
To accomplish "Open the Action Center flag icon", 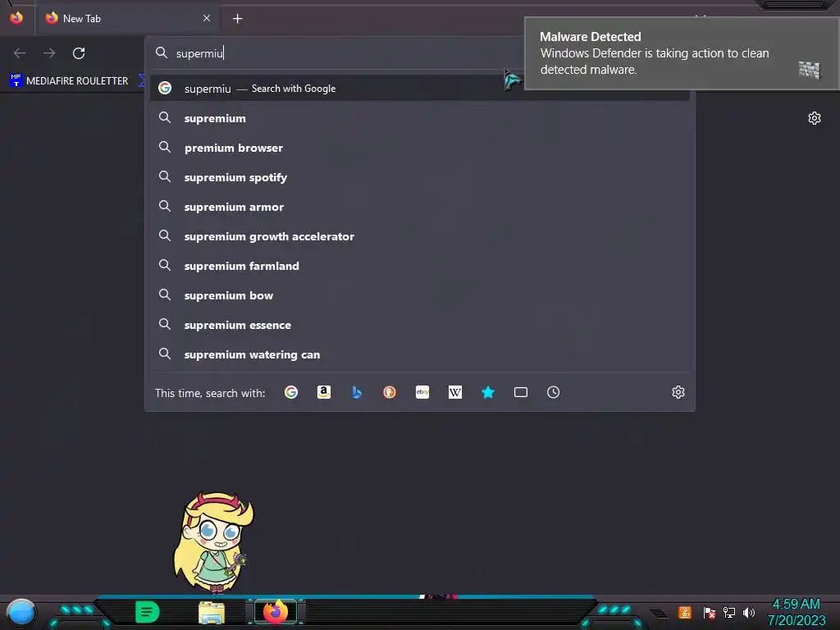I will (710, 612).
